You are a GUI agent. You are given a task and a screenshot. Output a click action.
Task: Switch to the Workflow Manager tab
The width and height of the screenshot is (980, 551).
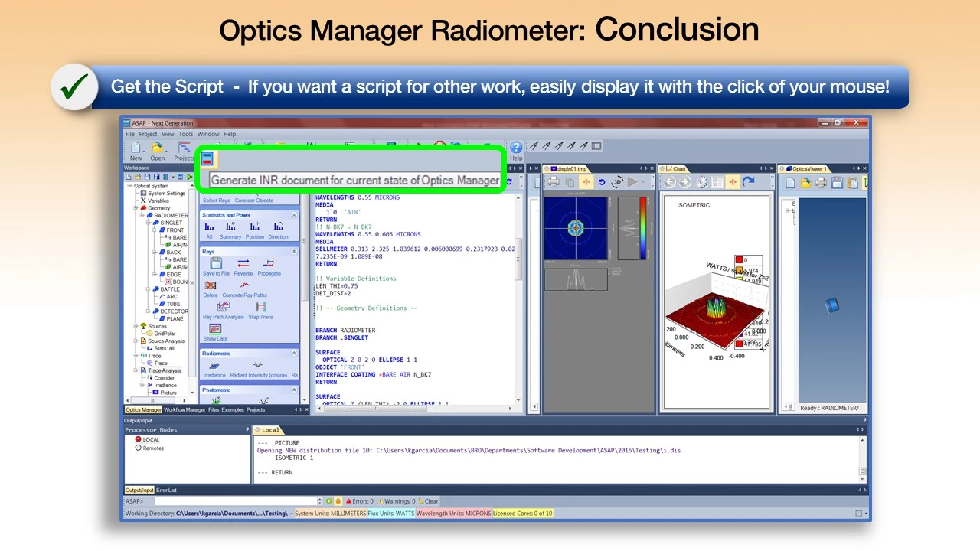tap(185, 410)
